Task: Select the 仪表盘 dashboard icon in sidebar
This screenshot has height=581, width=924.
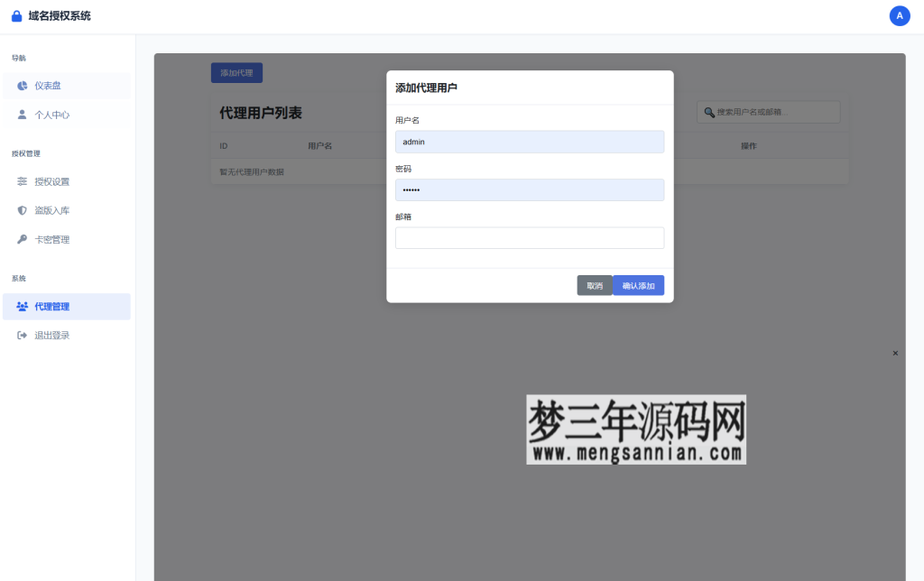Action: pyautogui.click(x=22, y=86)
